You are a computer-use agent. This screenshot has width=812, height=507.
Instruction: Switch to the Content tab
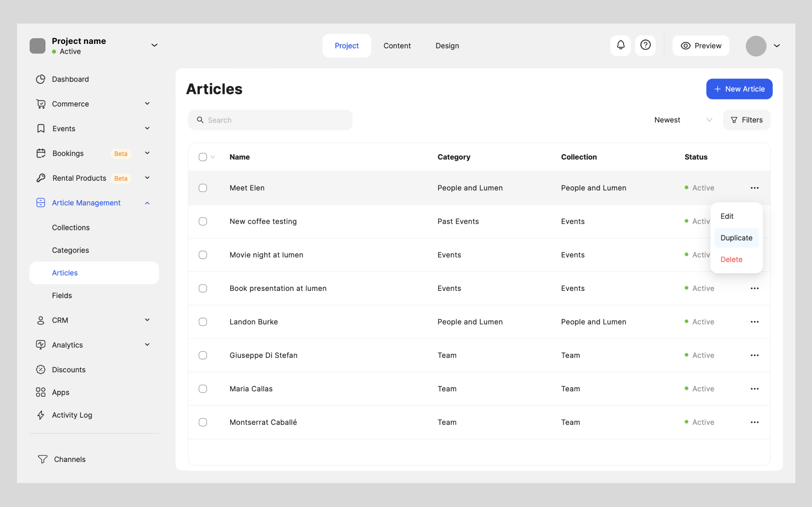(x=397, y=46)
